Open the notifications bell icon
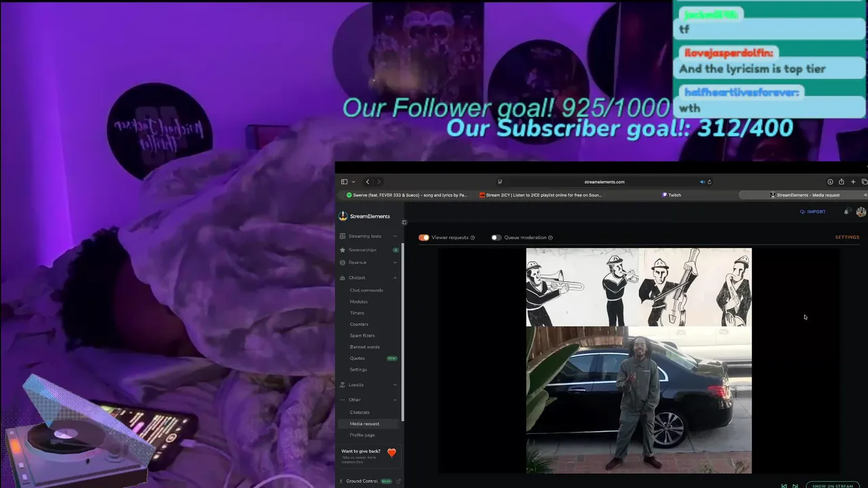Screen dimensions: 868x488 click(x=847, y=211)
